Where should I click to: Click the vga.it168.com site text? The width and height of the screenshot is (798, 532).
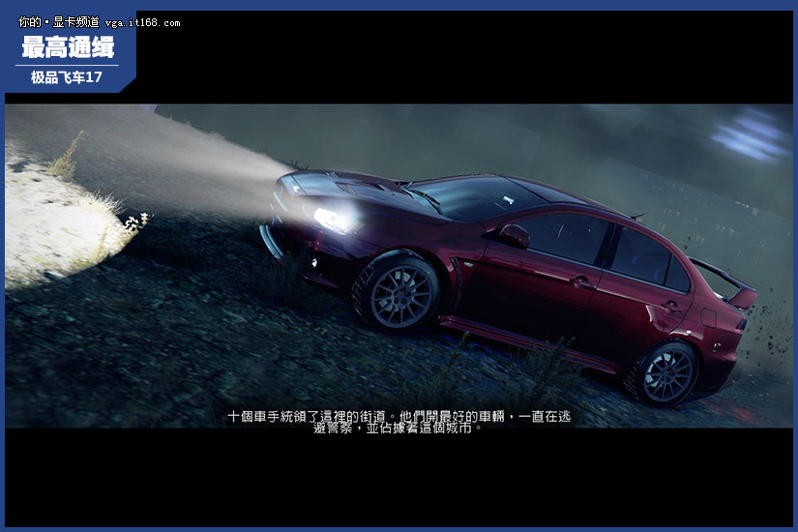point(142,23)
